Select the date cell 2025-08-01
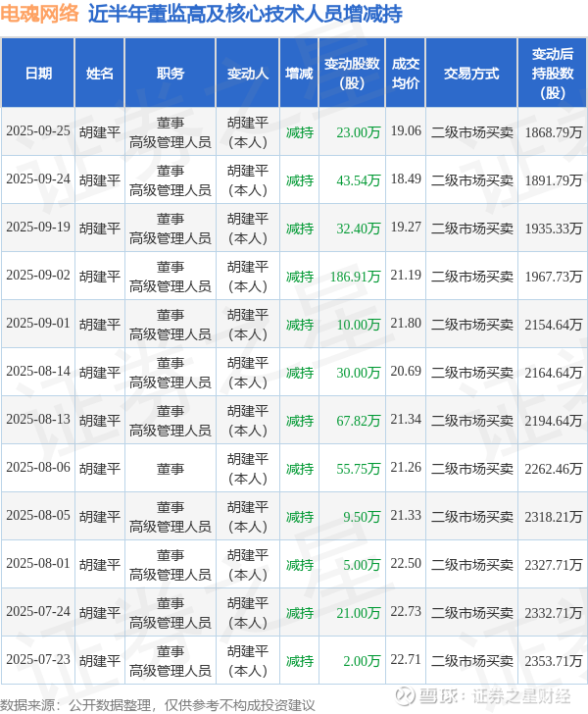The image size is (588, 714). coord(38,564)
